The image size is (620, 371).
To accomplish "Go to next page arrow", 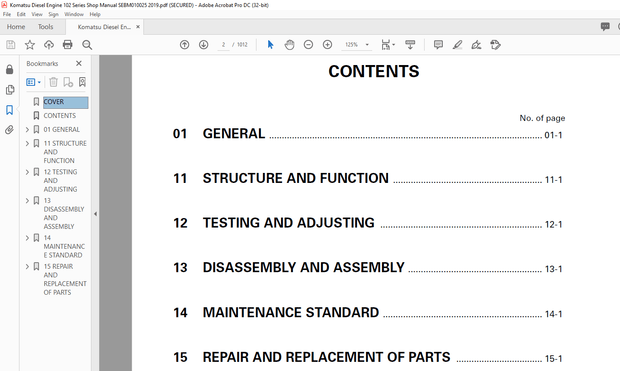I will (203, 45).
